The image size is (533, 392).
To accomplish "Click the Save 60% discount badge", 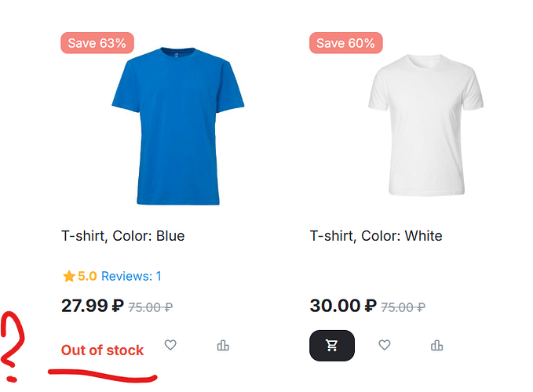I will pos(345,43).
